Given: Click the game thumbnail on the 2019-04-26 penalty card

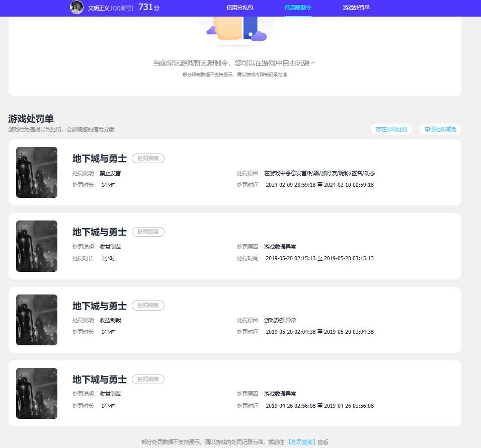Looking at the screenshot, I should pos(37,393).
